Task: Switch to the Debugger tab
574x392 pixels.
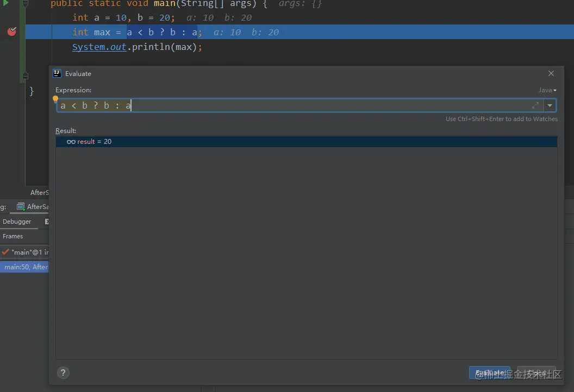Action: 17,222
